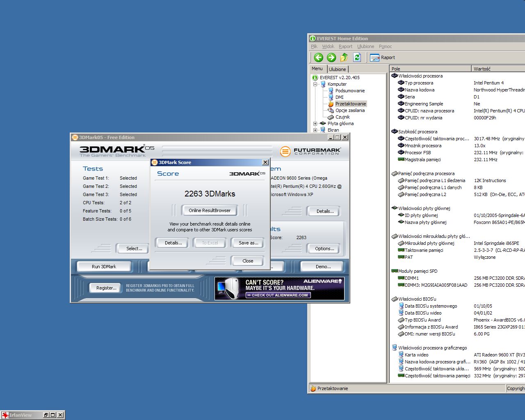The width and height of the screenshot is (525, 420).
Task: Click the Pamięć podręczna L2 row icon
Action: (x=401, y=194)
